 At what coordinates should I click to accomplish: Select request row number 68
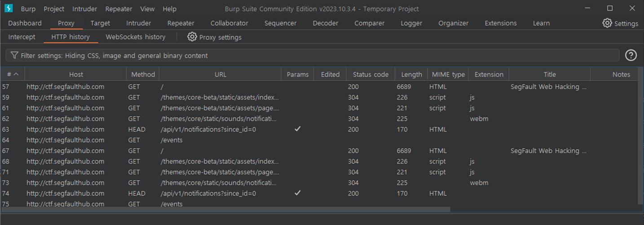pyautogui.click(x=319, y=161)
